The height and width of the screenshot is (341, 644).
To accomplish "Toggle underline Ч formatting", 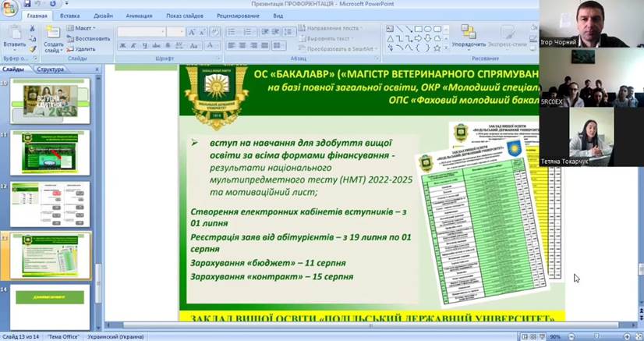I will [x=144, y=46].
